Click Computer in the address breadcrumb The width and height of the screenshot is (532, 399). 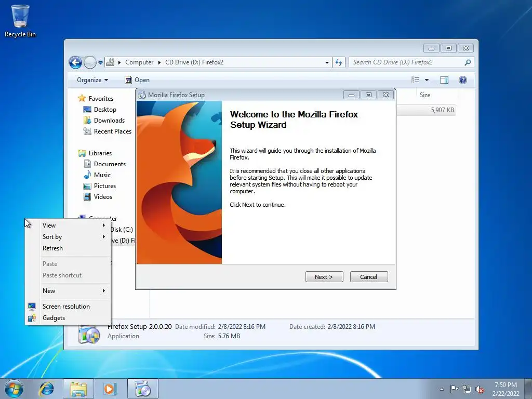coord(139,62)
